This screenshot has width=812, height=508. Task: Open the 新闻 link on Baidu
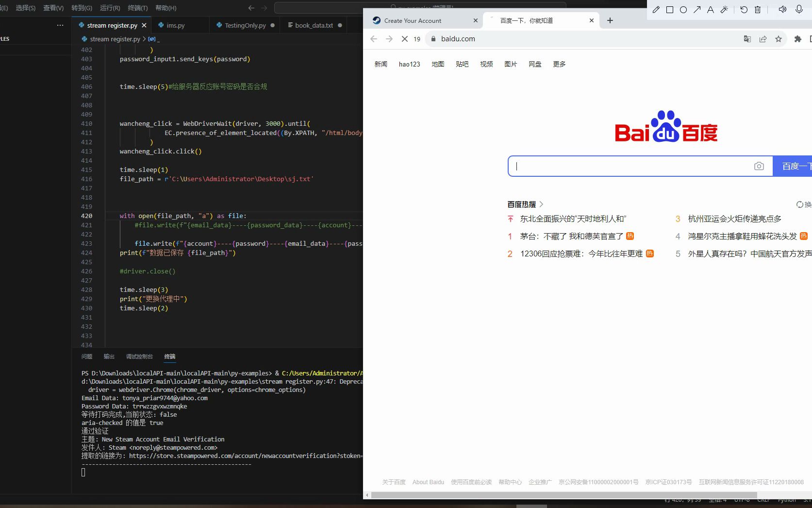click(x=381, y=64)
